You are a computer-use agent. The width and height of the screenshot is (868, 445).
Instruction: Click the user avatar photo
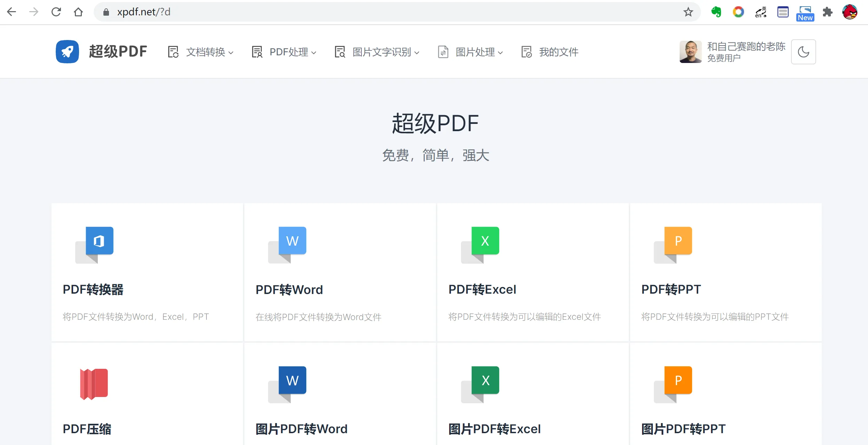[690, 52]
